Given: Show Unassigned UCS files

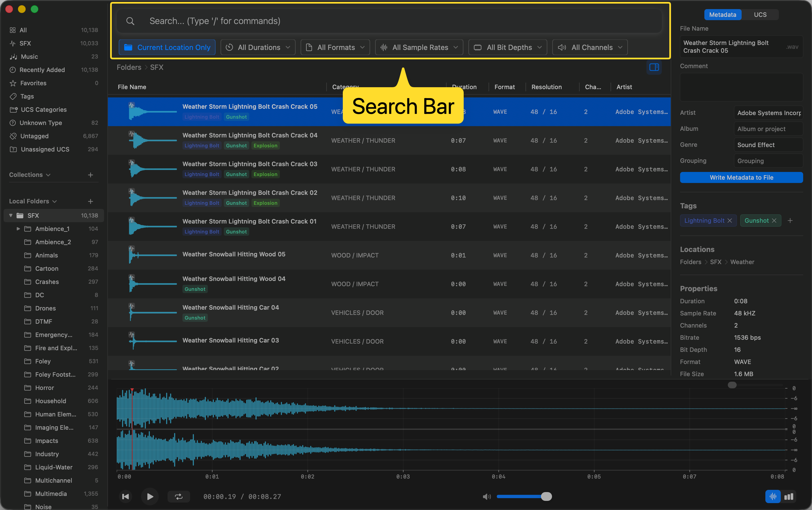Looking at the screenshot, I should point(54,149).
